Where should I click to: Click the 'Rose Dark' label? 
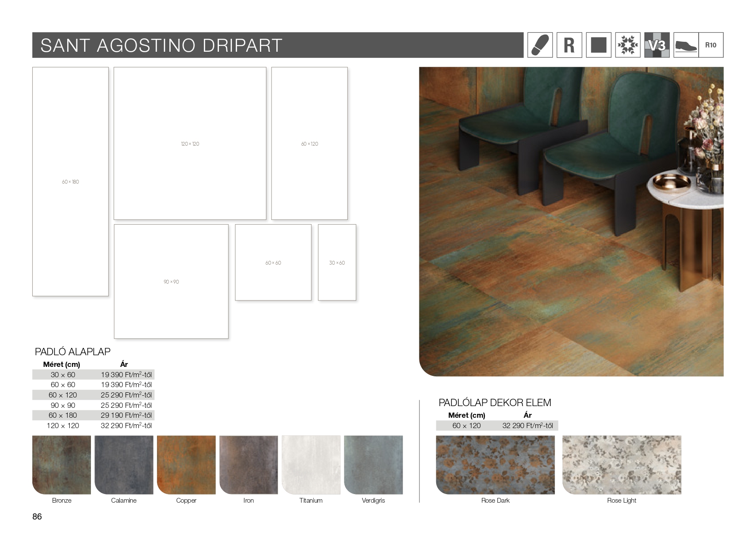point(495,501)
